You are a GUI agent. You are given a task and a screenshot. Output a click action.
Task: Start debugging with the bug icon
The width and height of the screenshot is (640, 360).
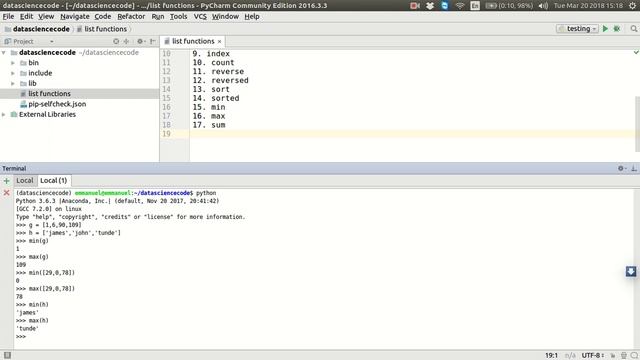coord(617,29)
